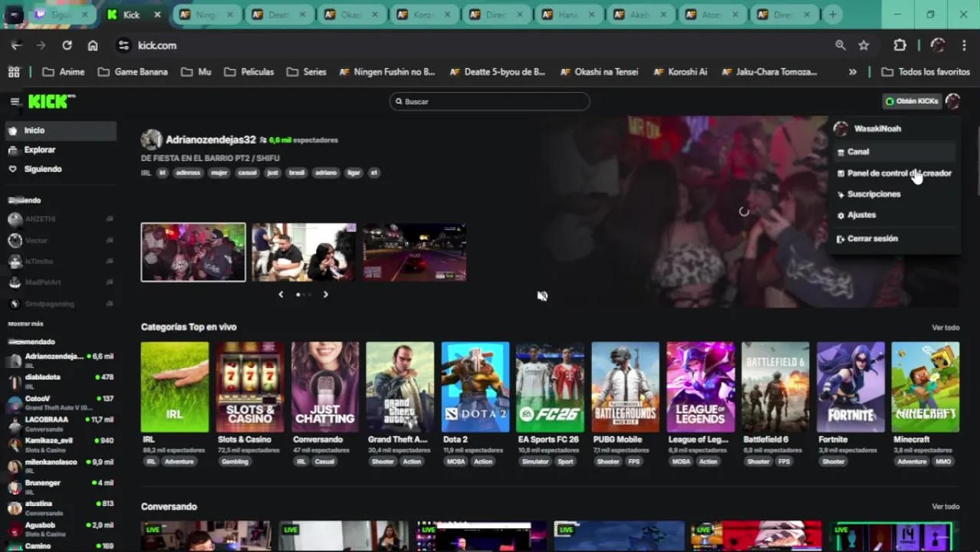The height and width of the screenshot is (552, 980).
Task: Open the Game Banana bookmarks folder
Action: 132,72
